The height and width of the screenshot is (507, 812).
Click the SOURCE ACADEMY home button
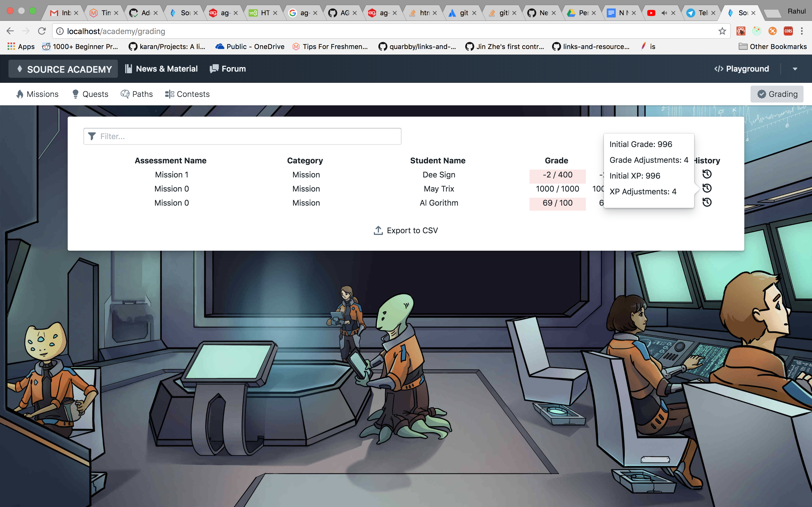(x=63, y=69)
